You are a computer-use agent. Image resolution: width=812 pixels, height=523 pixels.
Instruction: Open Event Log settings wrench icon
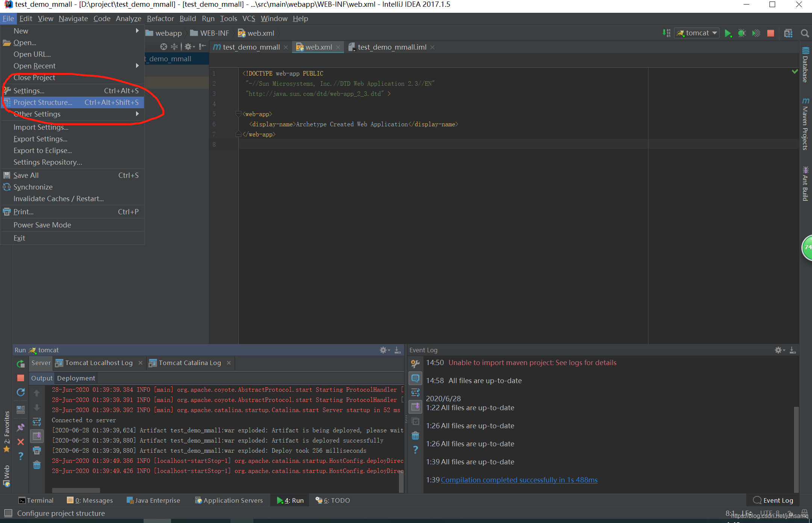point(415,364)
